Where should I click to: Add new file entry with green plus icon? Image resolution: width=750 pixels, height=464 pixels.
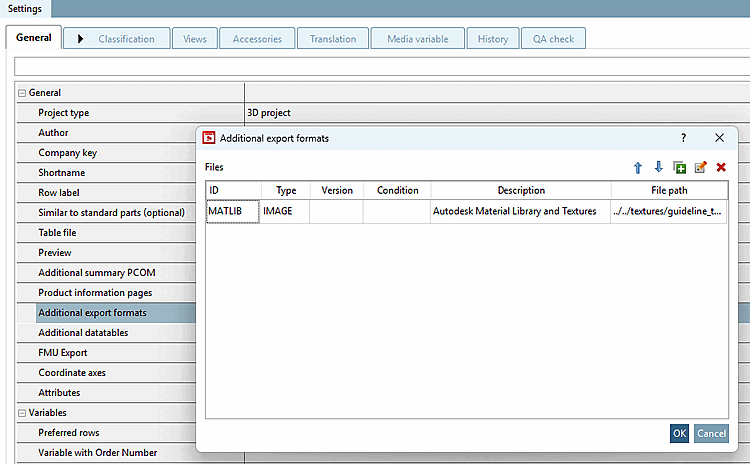[x=680, y=167]
